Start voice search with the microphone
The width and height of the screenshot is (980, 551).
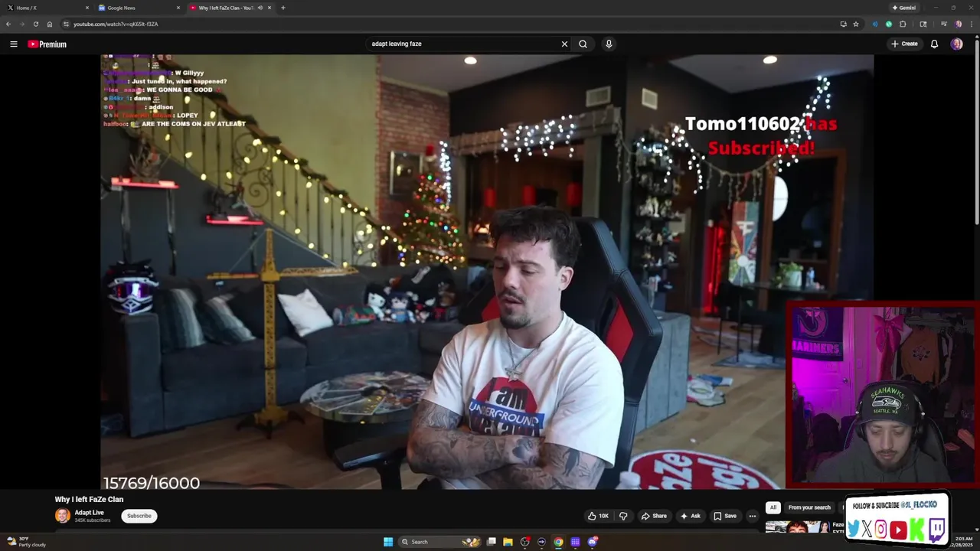coord(609,44)
